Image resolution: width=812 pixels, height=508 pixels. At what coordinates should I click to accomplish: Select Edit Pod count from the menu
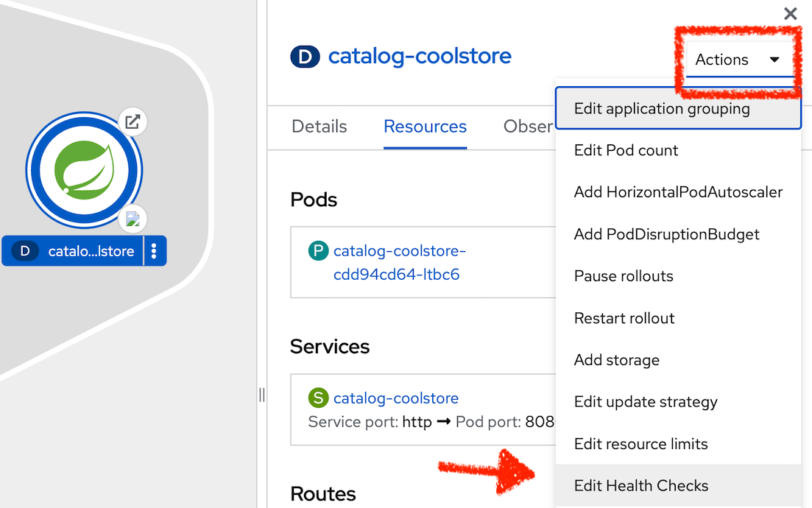click(626, 150)
